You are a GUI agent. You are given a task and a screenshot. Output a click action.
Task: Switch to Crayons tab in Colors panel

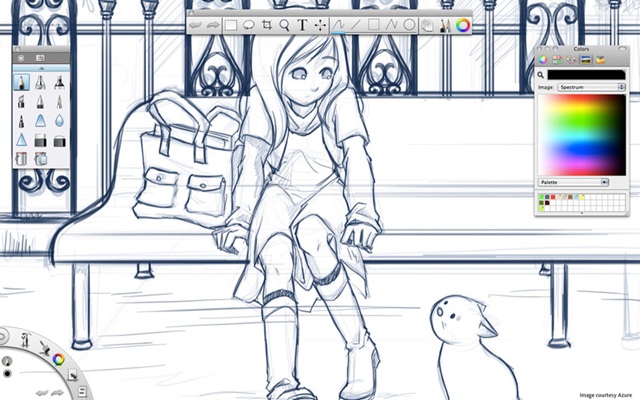(601, 60)
